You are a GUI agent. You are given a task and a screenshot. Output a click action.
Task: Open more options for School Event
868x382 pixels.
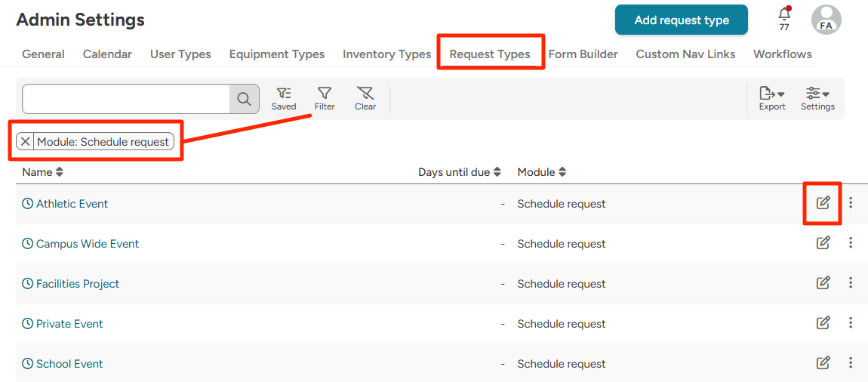pos(851,363)
